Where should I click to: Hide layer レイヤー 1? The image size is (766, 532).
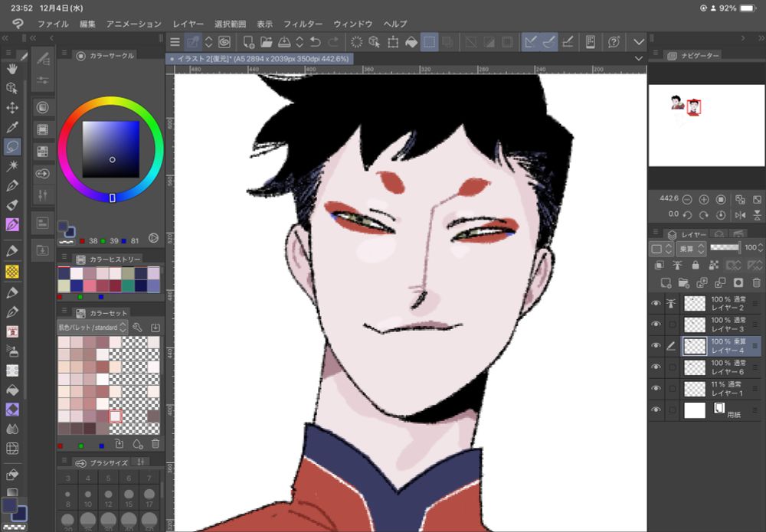click(x=656, y=388)
